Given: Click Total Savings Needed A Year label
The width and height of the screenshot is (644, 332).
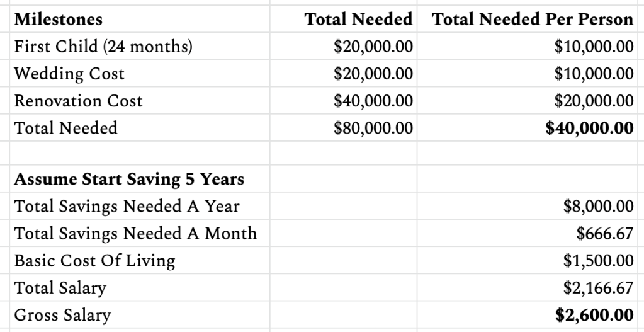Looking at the screenshot, I should [127, 206].
